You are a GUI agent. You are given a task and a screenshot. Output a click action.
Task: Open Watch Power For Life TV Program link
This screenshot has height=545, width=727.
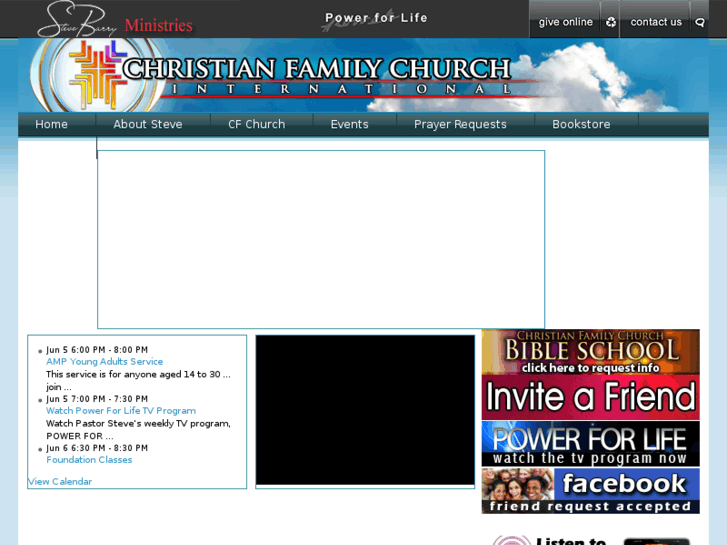click(x=121, y=411)
